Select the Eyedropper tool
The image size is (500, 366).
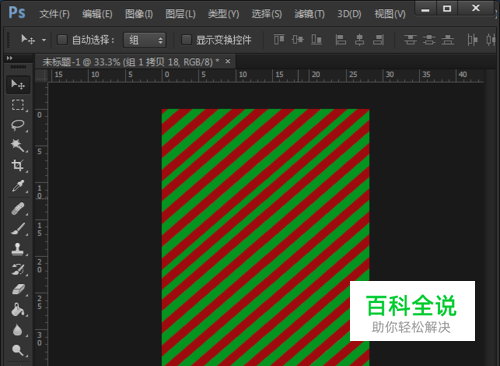coord(18,186)
